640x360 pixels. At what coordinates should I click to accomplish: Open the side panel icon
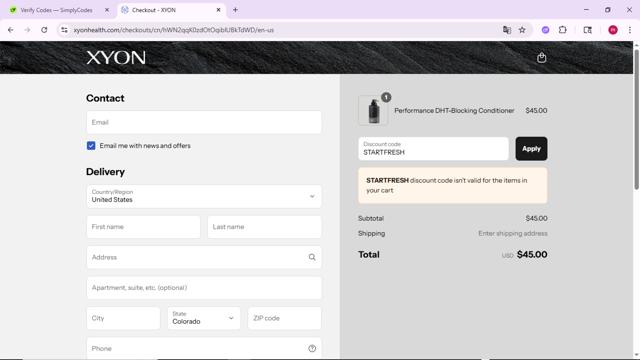click(x=587, y=30)
